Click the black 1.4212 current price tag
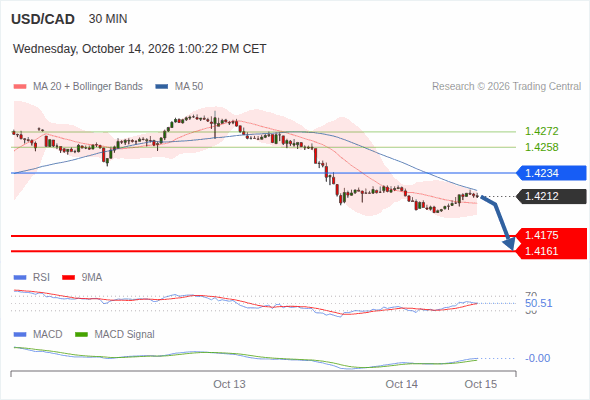The image size is (590, 400). [551, 196]
